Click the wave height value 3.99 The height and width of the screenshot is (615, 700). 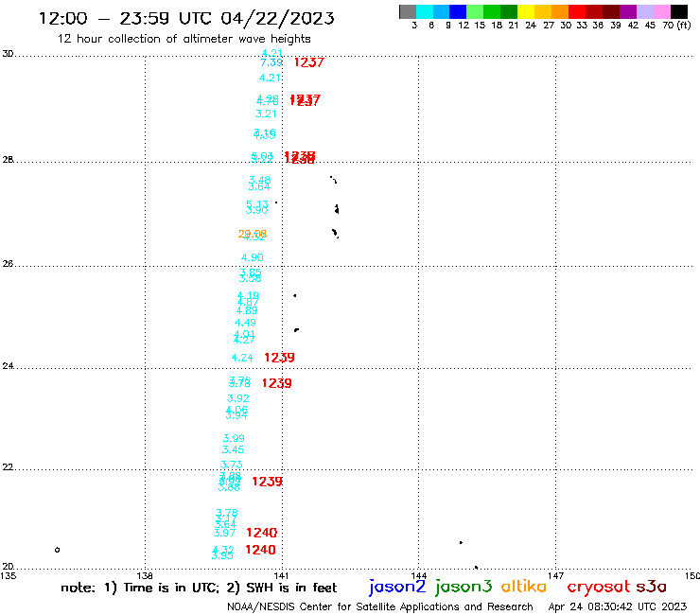[234, 438]
